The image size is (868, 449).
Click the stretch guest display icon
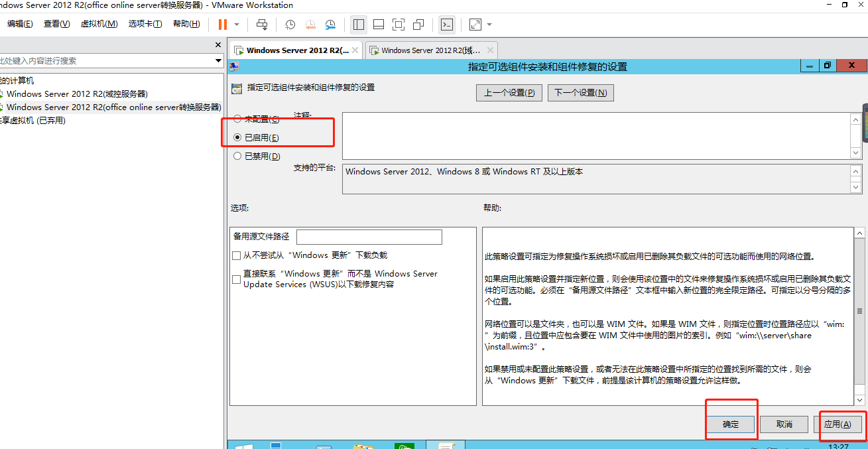point(475,25)
